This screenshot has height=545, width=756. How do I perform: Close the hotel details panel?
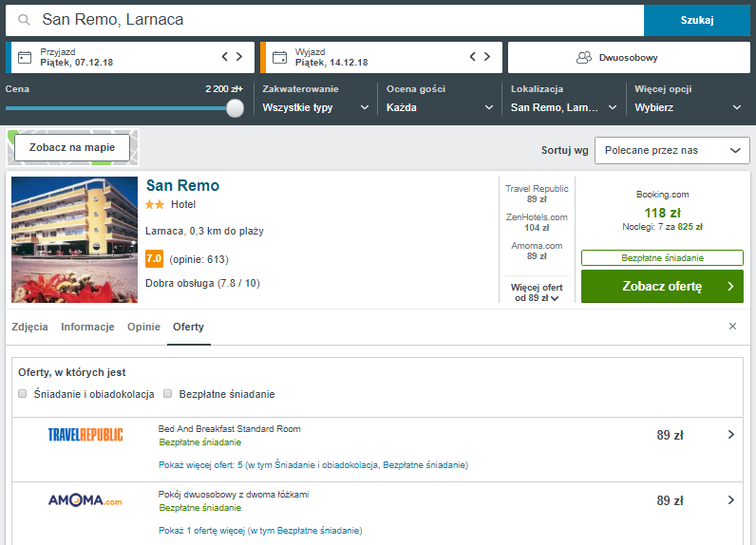point(732,327)
